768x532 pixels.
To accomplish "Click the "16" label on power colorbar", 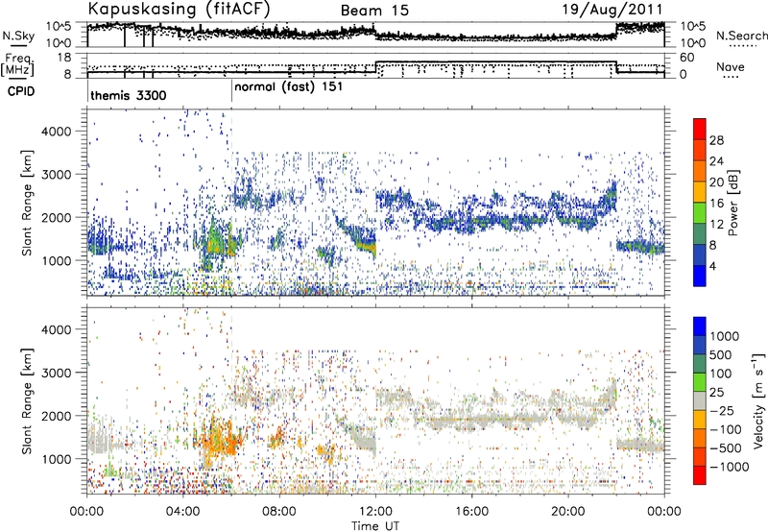I will [716, 204].
